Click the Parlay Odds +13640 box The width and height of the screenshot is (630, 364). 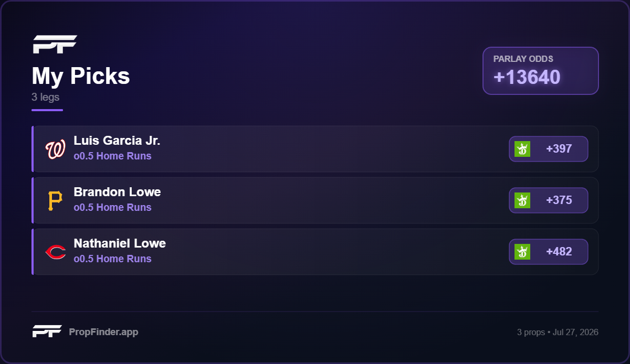(541, 71)
